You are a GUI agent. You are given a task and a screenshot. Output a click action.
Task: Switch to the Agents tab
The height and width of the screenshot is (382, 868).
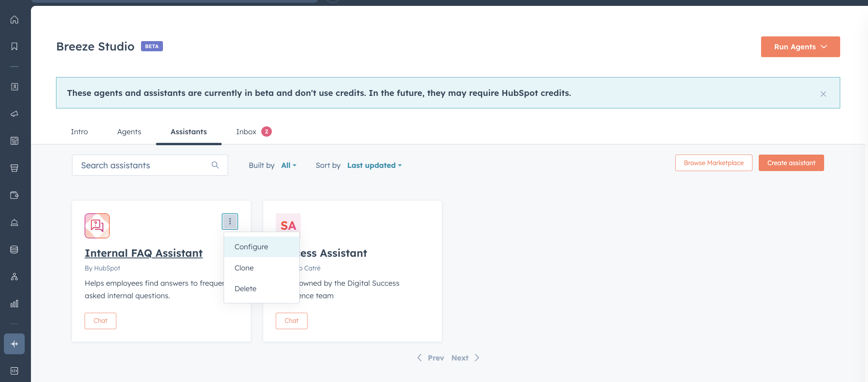(129, 132)
